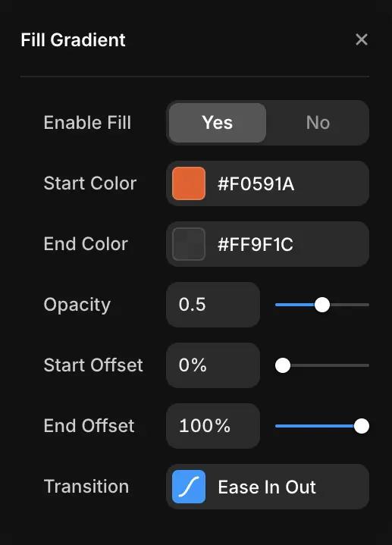The image size is (392, 545).
Task: Click the Opacity value field 0.5
Action: click(213, 305)
